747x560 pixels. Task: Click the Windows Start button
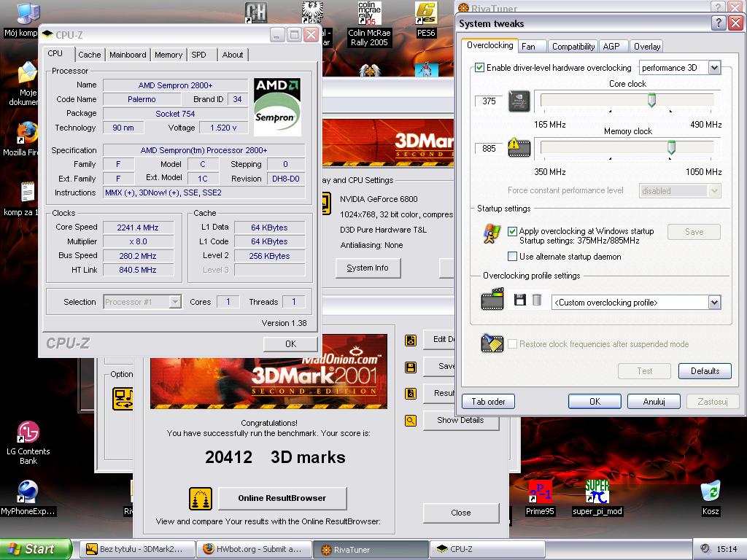coord(36,549)
